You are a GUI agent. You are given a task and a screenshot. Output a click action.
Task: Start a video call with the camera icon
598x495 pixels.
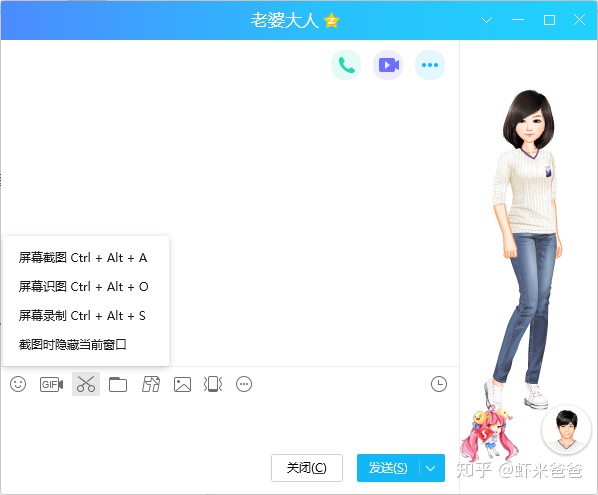click(388, 65)
